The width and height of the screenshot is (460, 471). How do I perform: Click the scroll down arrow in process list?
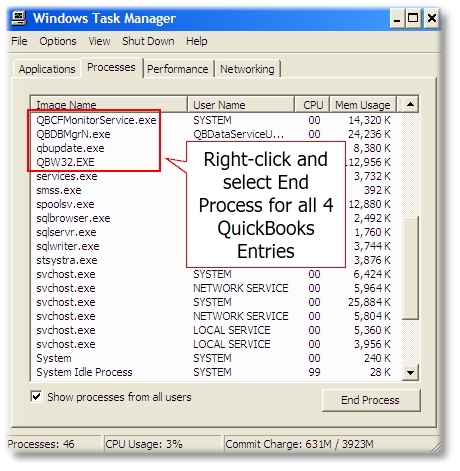[410, 372]
